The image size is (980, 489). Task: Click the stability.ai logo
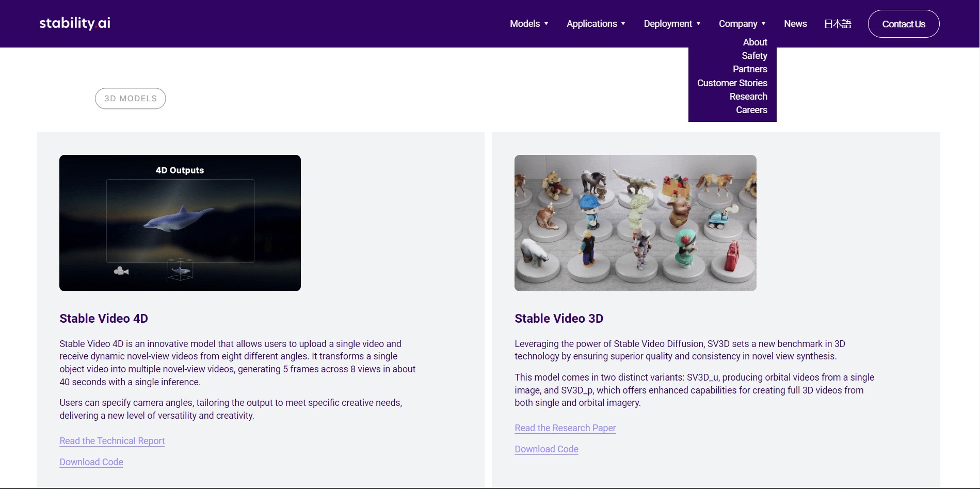[75, 23]
